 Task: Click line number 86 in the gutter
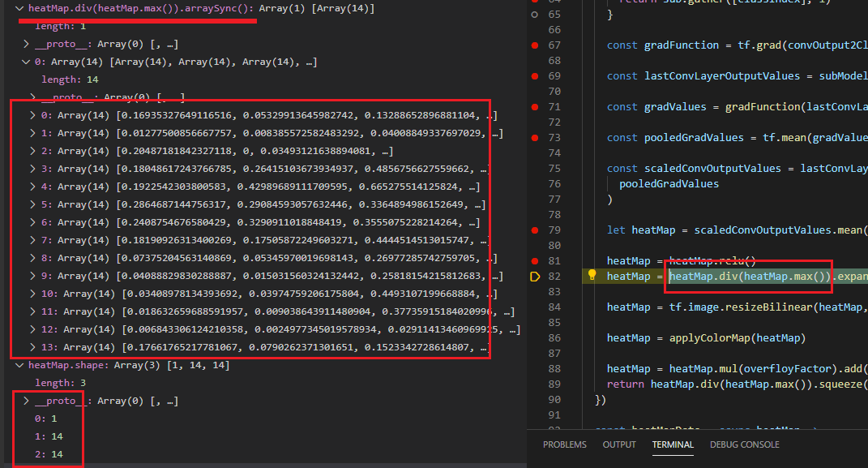click(554, 338)
